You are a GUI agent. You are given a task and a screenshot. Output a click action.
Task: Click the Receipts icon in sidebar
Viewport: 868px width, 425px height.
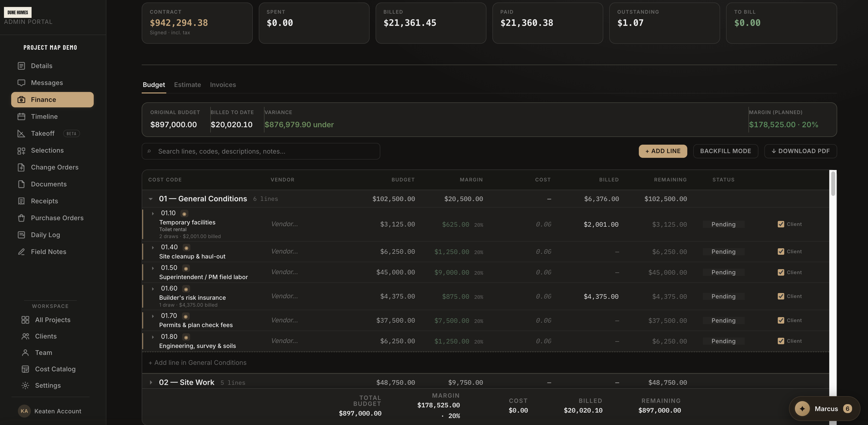click(21, 201)
